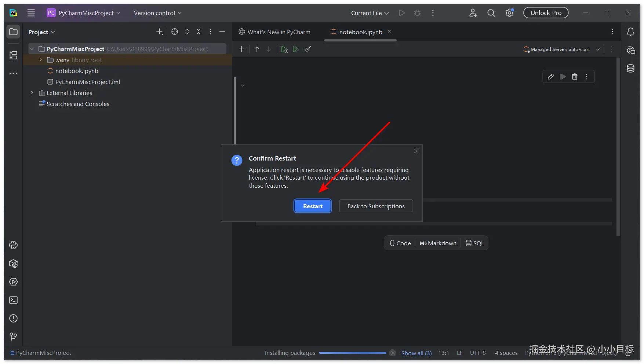Delete the cell with trash icon
Image resolution: width=644 pixels, height=364 pixels.
click(x=575, y=77)
